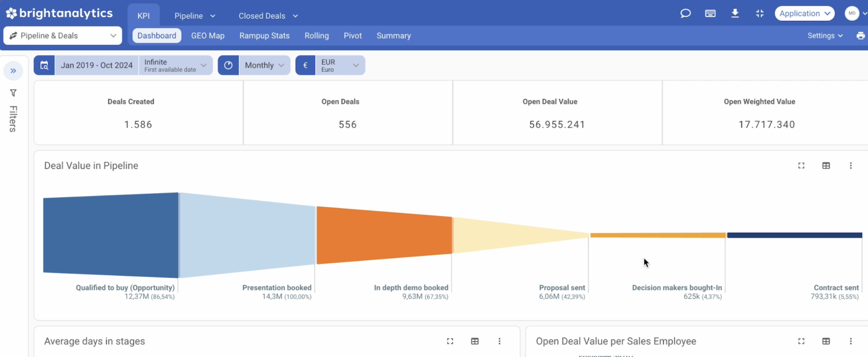Switch to the GEO Map tab

point(207,36)
